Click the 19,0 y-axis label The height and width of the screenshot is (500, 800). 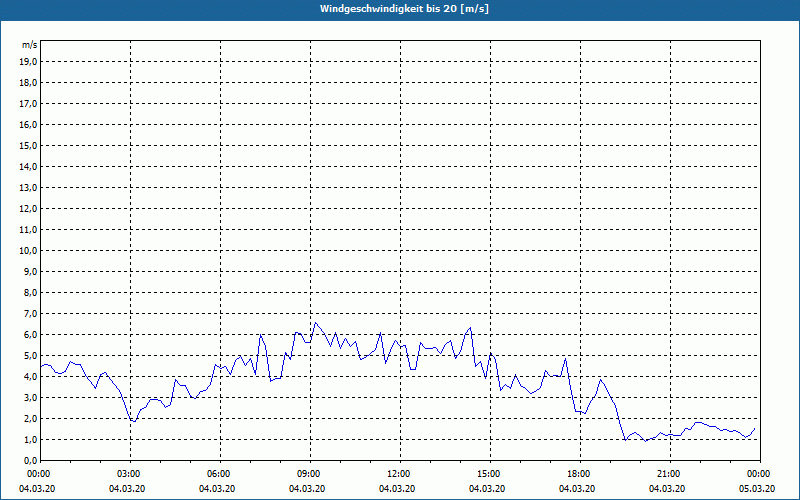pos(28,62)
